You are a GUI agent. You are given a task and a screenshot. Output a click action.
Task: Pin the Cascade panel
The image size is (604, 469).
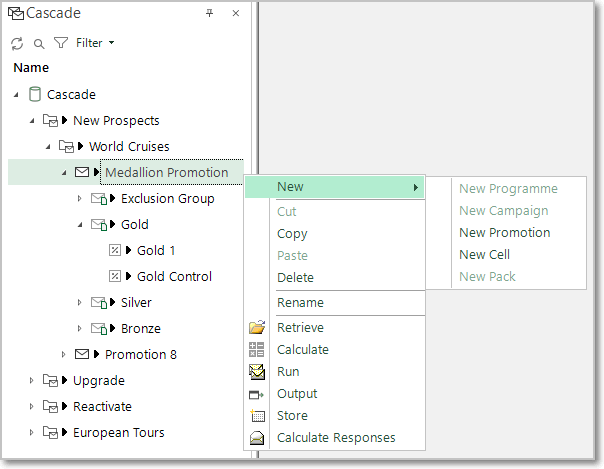click(210, 14)
